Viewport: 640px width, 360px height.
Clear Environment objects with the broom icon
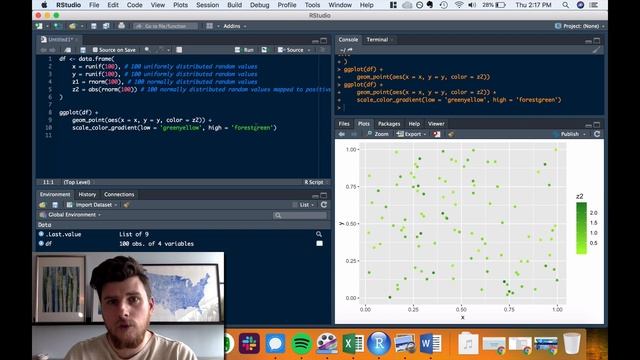(127, 204)
